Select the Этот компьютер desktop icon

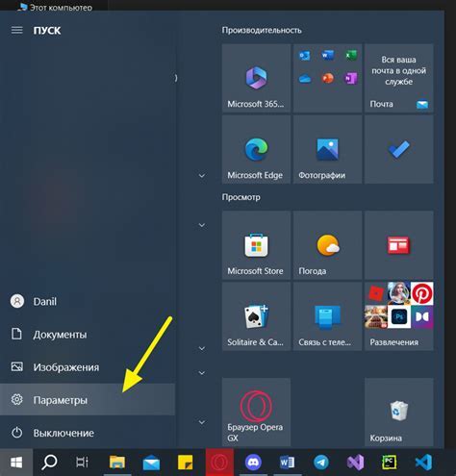[x=55, y=7]
